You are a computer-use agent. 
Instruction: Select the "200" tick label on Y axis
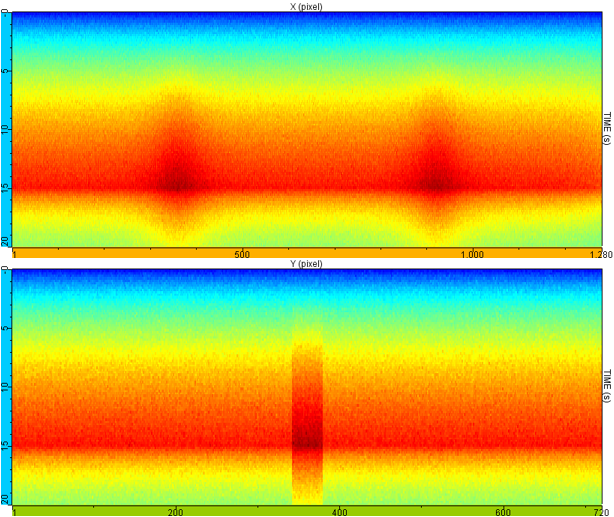click(x=175, y=512)
